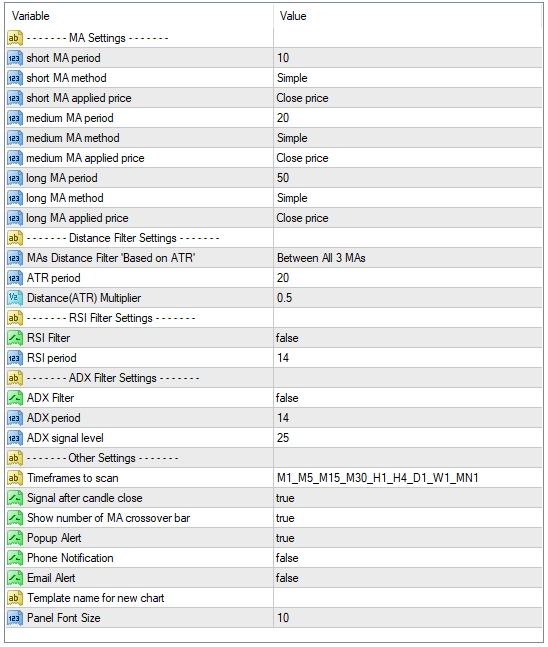Select the 'Show number of MA crossover bar' label
Viewport: 548px width, 647px height.
click(109, 518)
